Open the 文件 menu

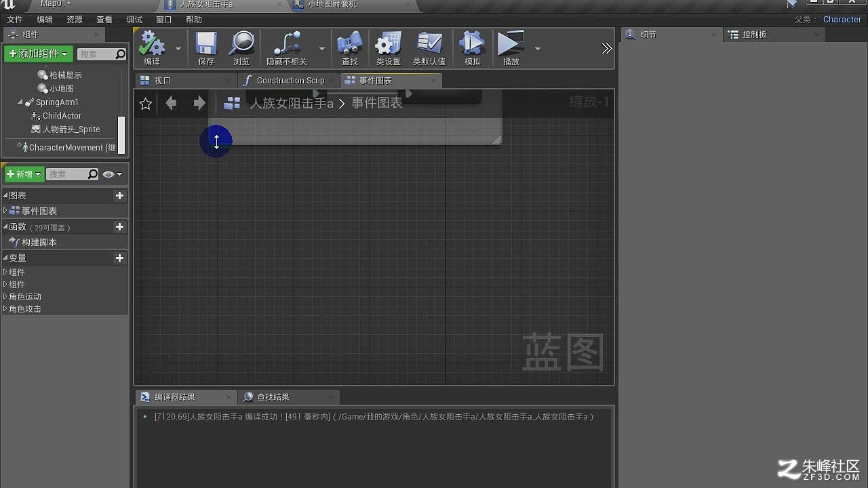pos(14,20)
